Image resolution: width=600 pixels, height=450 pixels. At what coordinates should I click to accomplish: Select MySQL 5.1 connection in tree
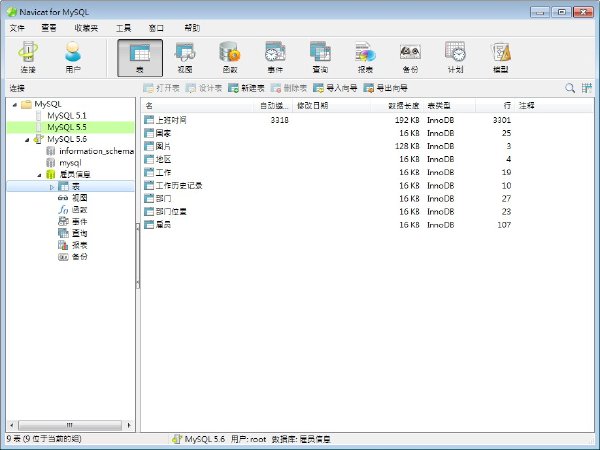[x=67, y=116]
